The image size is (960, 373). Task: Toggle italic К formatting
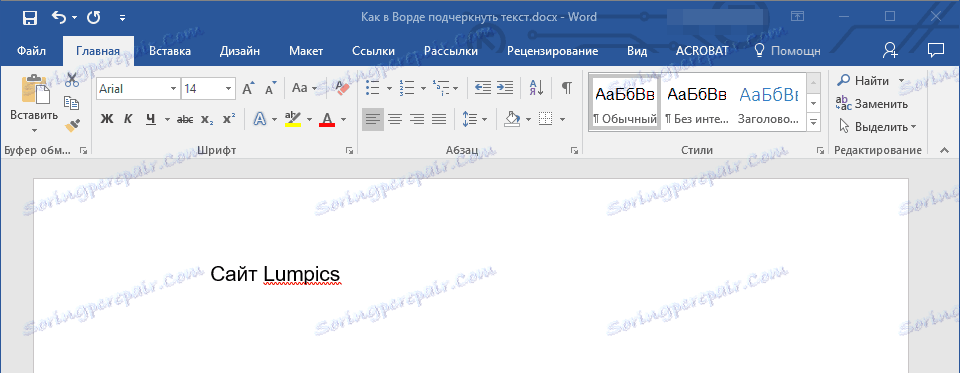(128, 119)
